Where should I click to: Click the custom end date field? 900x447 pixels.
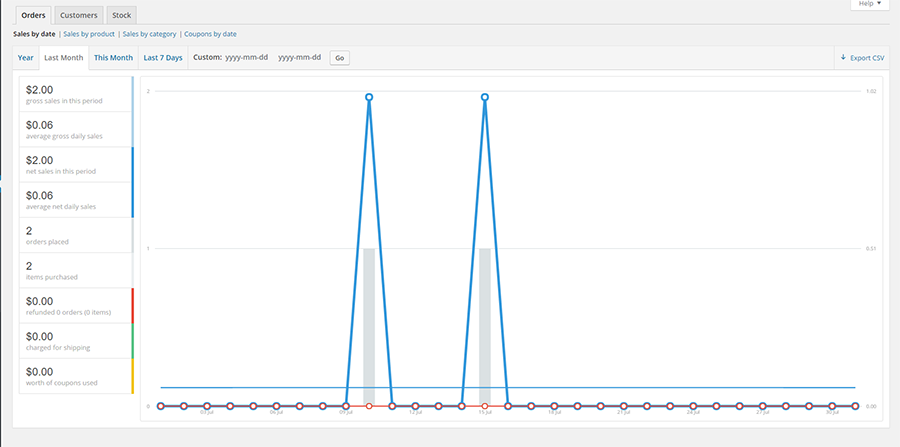click(x=300, y=57)
